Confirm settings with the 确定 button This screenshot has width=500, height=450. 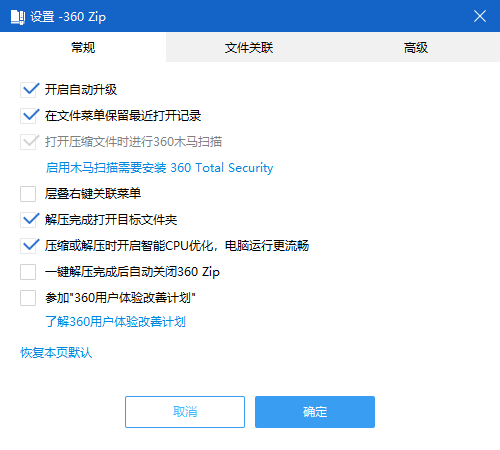click(315, 412)
